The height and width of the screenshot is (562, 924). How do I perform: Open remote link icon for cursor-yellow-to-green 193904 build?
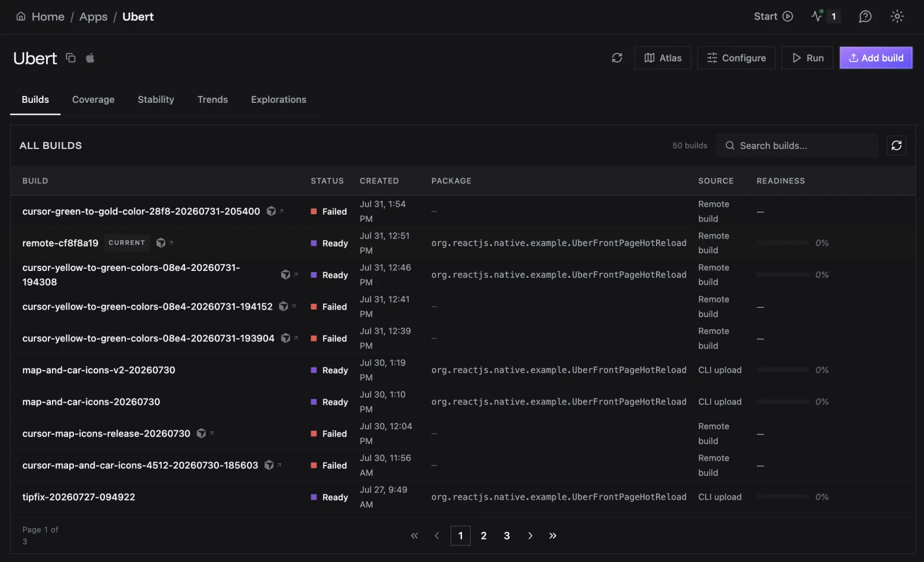point(289,338)
